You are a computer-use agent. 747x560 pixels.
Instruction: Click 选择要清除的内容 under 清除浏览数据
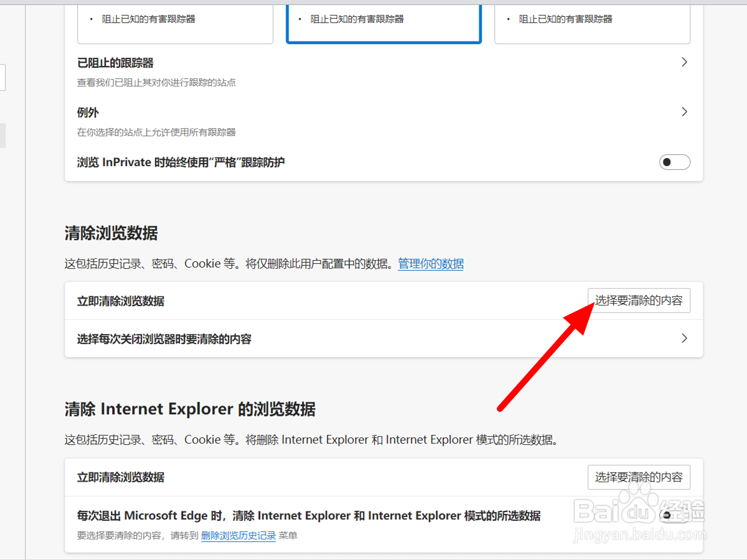tap(639, 301)
